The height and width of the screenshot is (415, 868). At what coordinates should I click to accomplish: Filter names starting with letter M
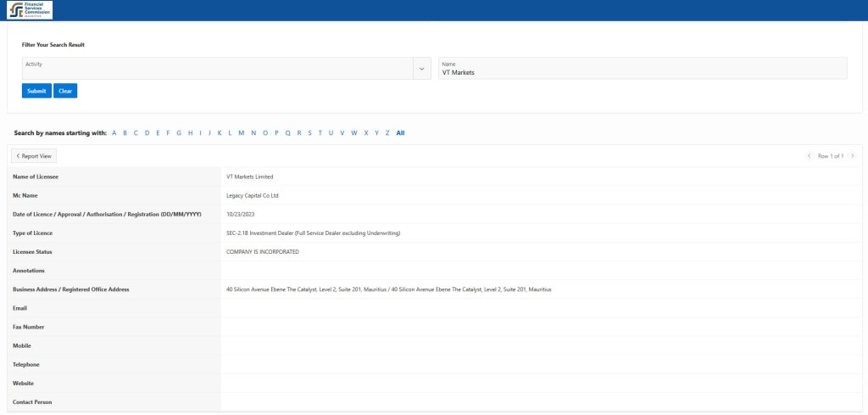(242, 133)
